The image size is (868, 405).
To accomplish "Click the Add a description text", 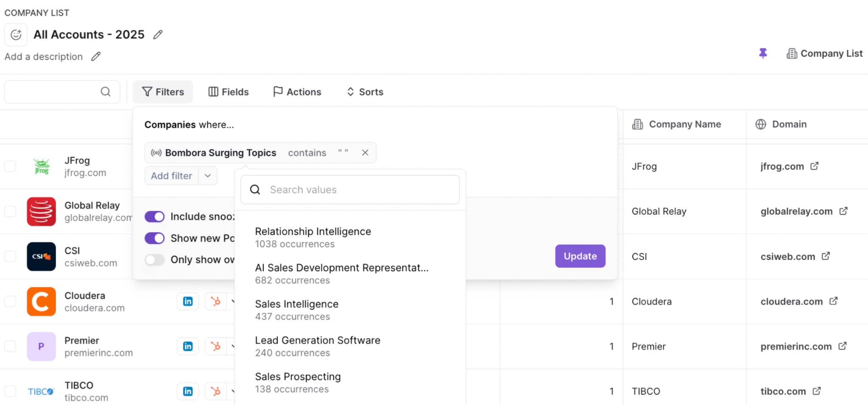I will [44, 56].
